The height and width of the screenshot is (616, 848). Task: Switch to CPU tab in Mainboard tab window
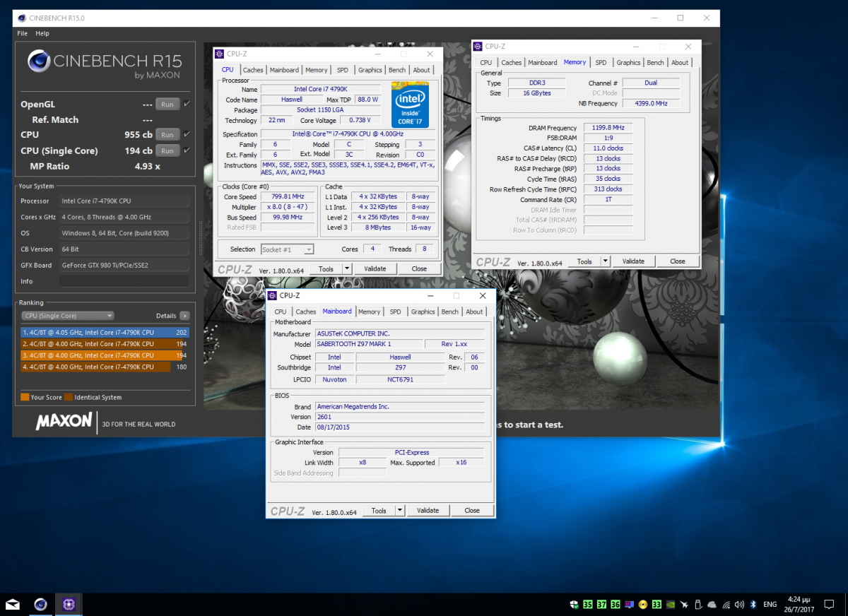[x=281, y=312]
